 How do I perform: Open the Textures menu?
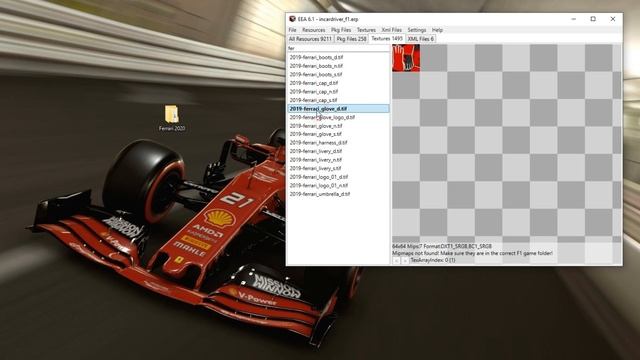[x=366, y=30]
